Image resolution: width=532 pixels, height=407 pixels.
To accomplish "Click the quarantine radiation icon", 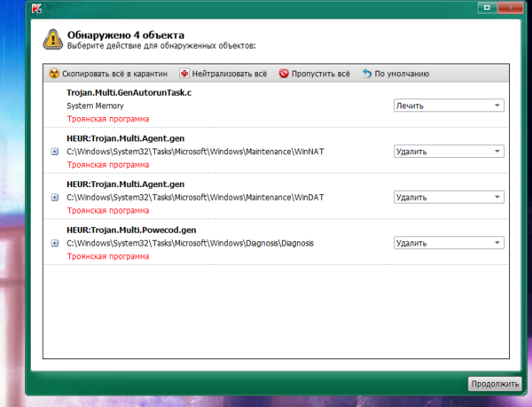I will (54, 74).
